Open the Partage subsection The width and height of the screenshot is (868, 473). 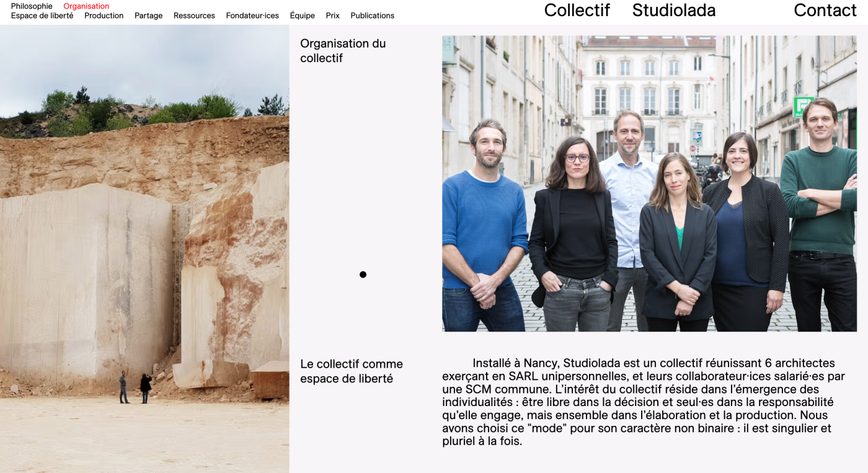(149, 15)
